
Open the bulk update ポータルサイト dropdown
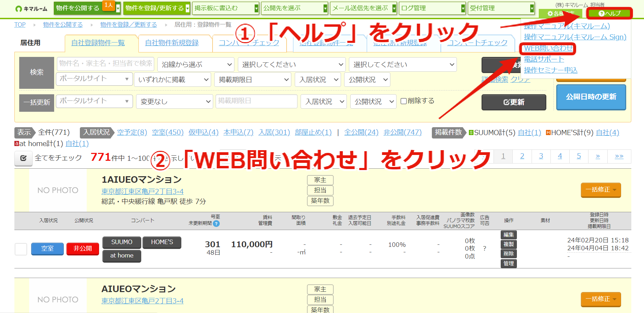94,101
